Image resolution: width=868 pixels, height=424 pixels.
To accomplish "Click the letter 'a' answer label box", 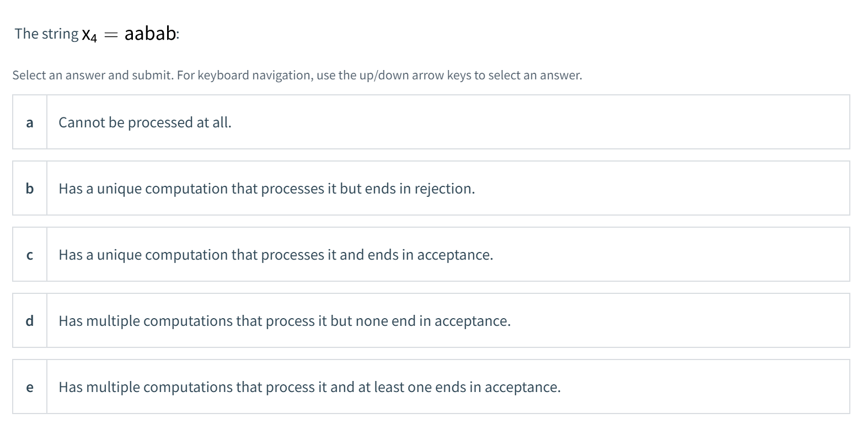I will tap(30, 122).
